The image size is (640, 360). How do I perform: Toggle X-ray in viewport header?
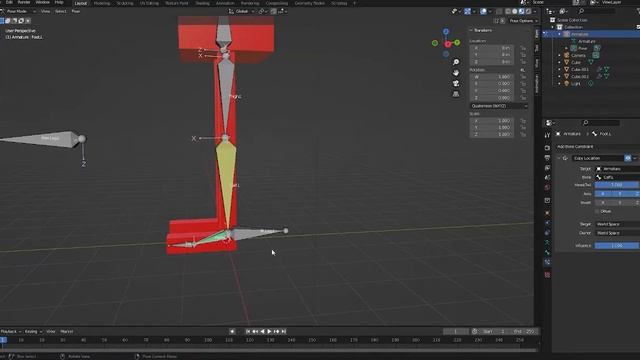(x=499, y=11)
